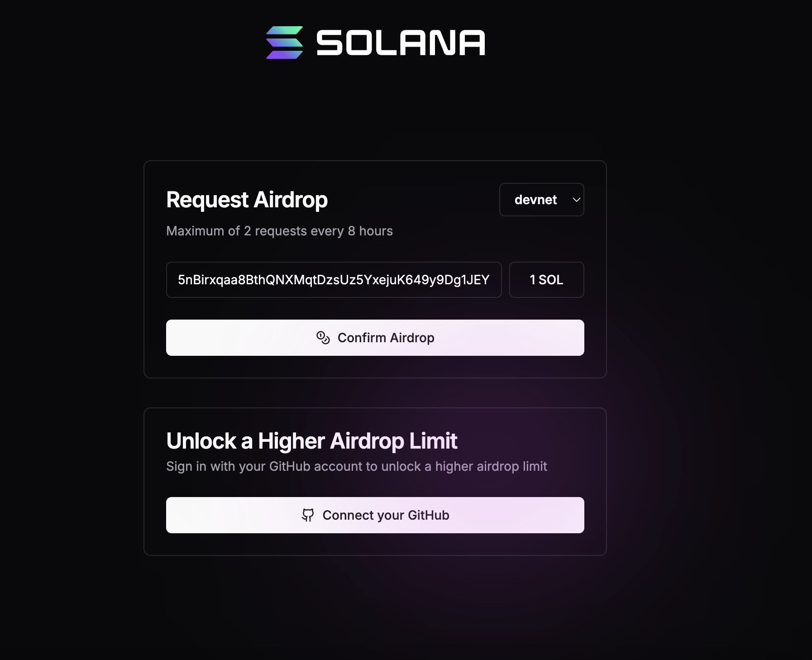Screen dimensions: 812x660
Task: Click the green top bar of Solana logo
Action: coord(284,30)
